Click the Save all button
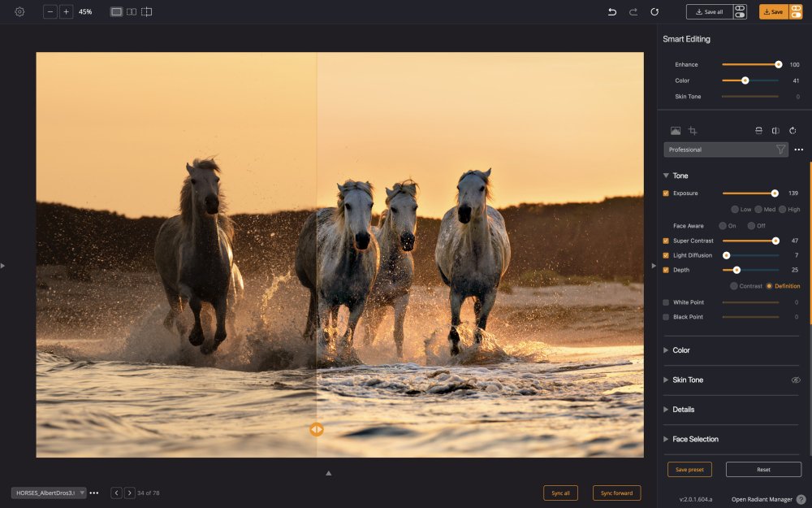Viewport: 812px width, 508px height. (x=710, y=11)
